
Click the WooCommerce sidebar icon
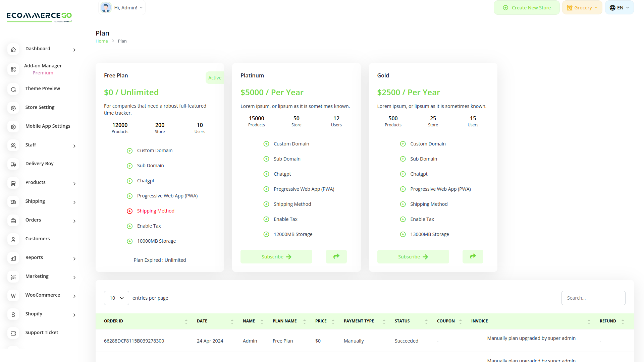point(13,296)
